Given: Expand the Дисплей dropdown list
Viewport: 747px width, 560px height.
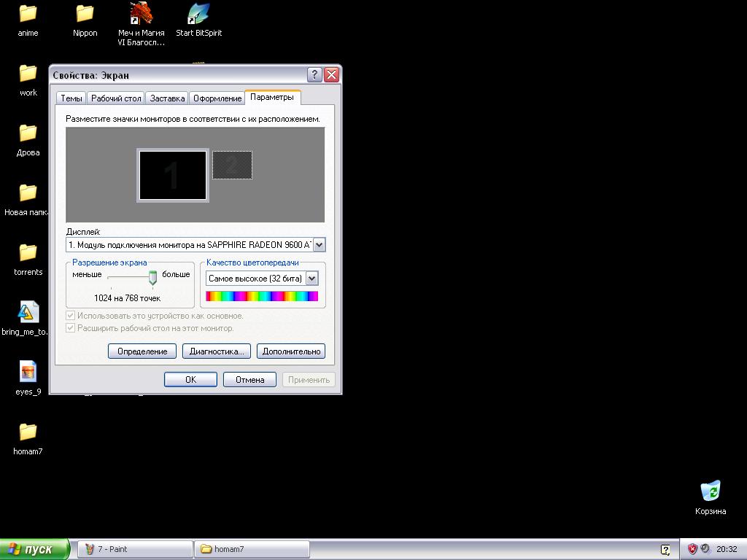Looking at the screenshot, I should click(320, 246).
